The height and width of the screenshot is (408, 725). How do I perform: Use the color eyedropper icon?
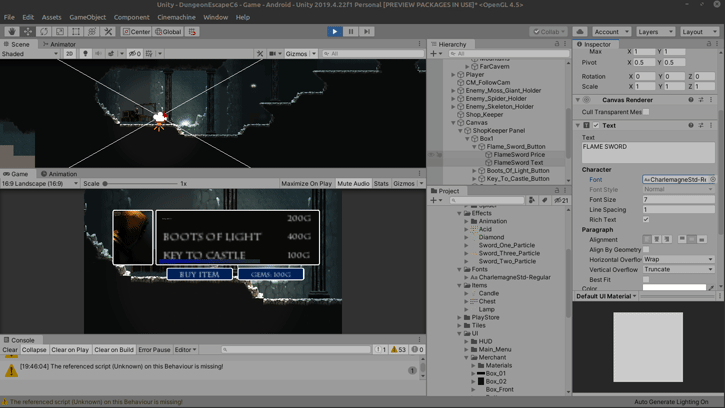tap(711, 288)
